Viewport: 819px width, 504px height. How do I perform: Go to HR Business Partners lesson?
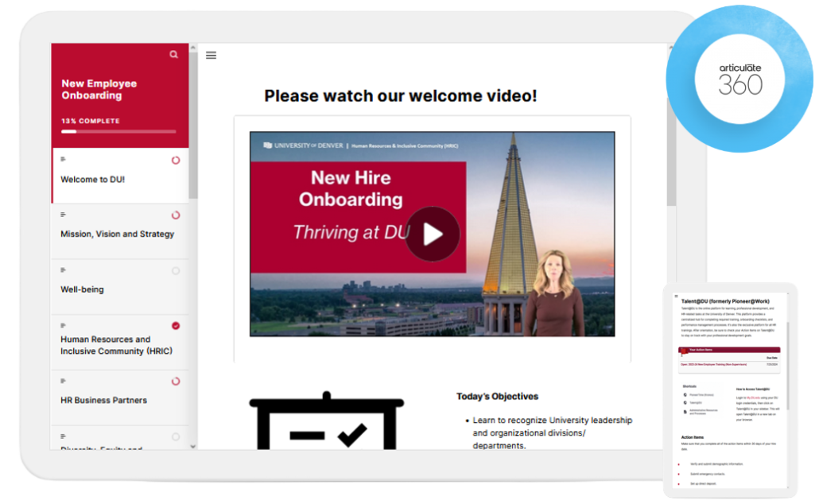119,397
